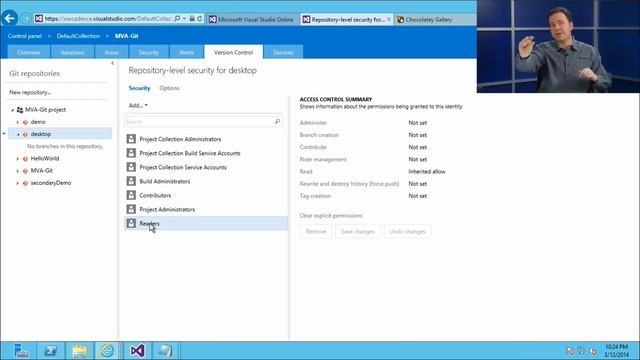Click the group icon for Project Collection Administrators

(131, 139)
